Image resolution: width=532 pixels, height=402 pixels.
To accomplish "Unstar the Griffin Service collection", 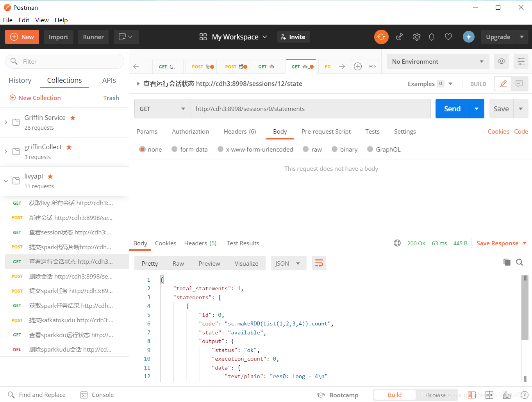I will 73,118.
